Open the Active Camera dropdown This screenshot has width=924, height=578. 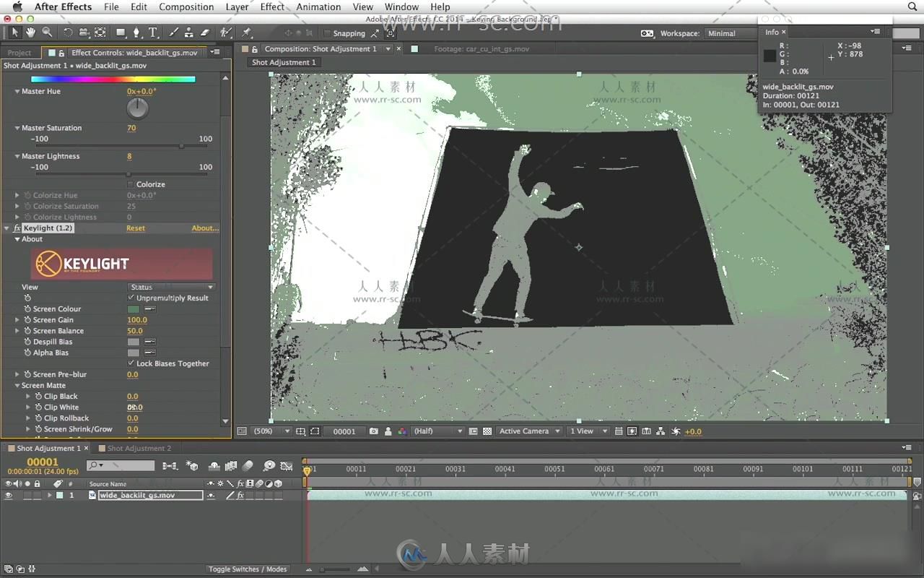530,431
